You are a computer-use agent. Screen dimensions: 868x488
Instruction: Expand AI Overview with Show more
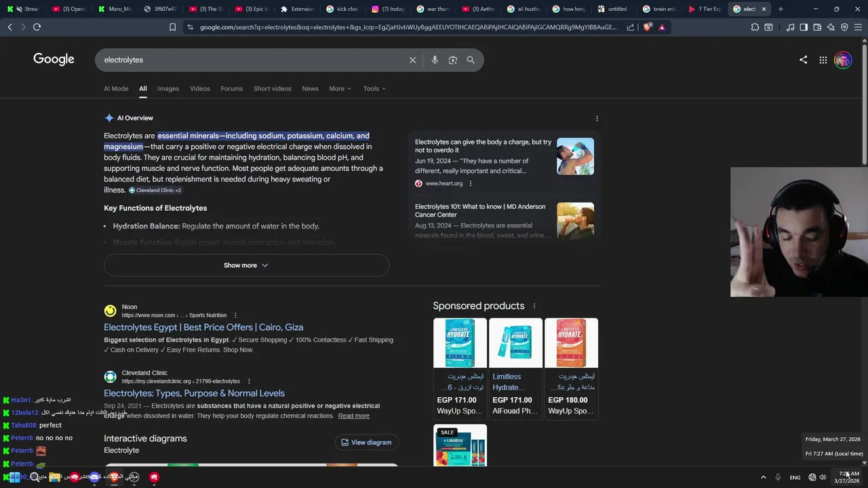[x=246, y=265]
